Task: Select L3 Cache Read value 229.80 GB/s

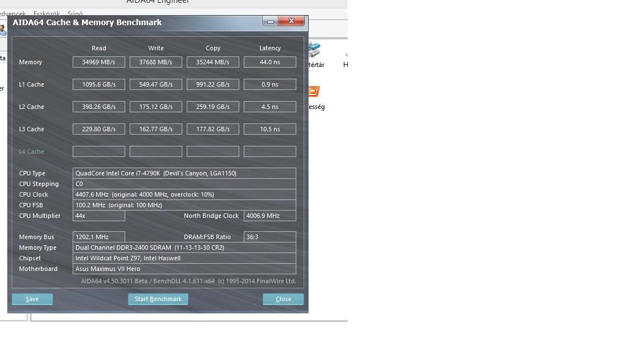Action: 98,129
